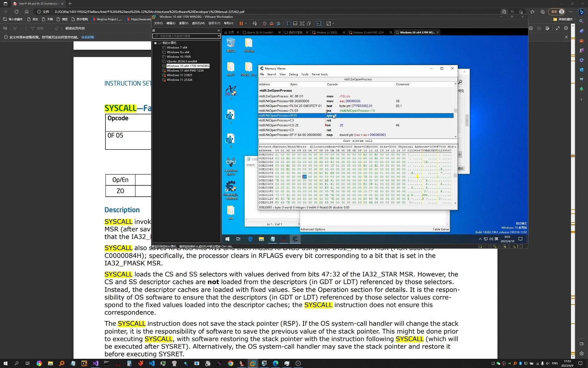Click Advanced Options in Cheat Engine
The height and width of the screenshot is (368, 588).
[313, 229]
